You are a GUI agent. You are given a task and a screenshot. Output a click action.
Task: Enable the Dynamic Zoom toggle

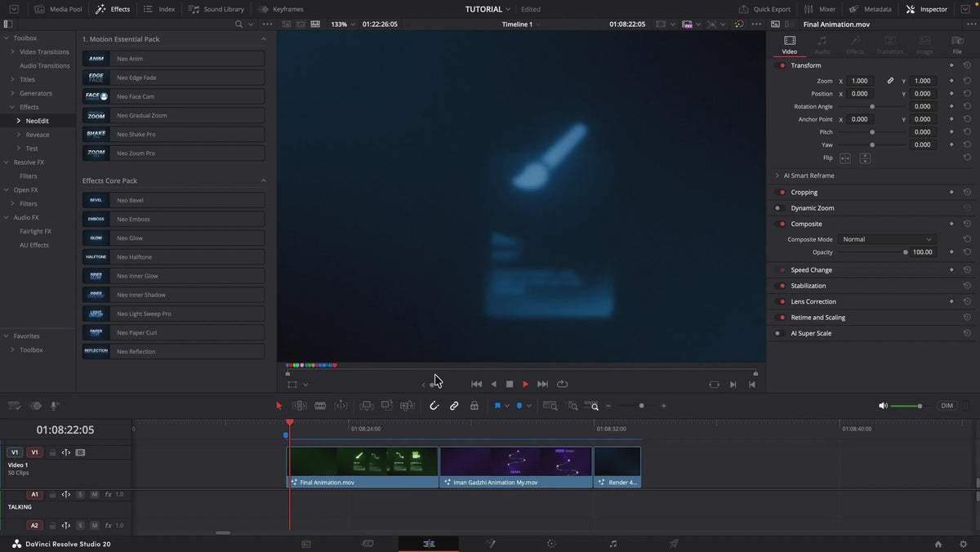777,208
